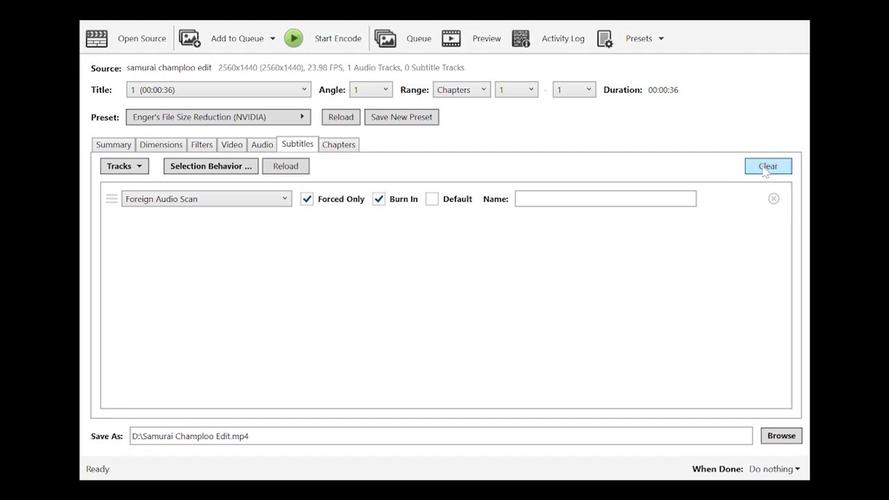
Task: Switch to the Video tab
Action: point(232,145)
